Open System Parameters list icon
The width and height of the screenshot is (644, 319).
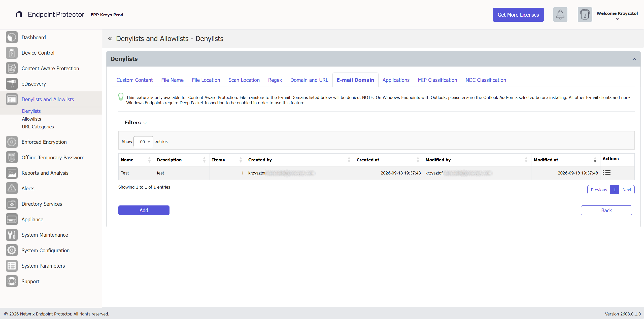click(12, 266)
